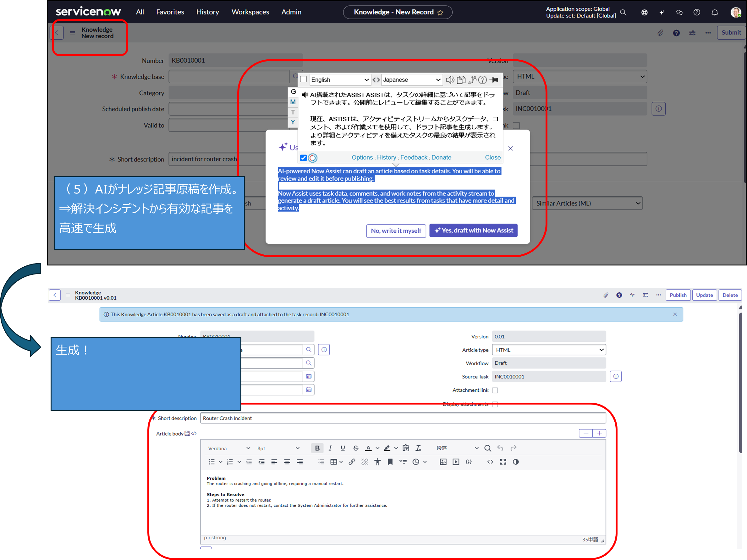Click the Italic formatting icon

(330, 448)
